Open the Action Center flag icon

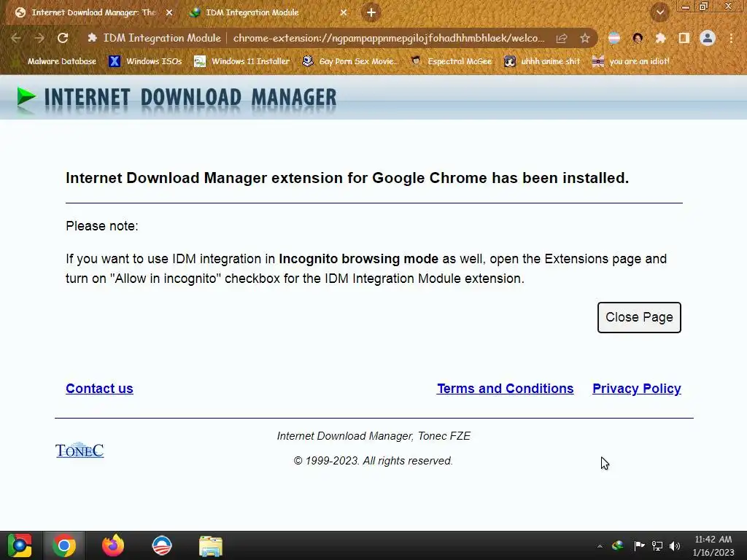(x=639, y=545)
